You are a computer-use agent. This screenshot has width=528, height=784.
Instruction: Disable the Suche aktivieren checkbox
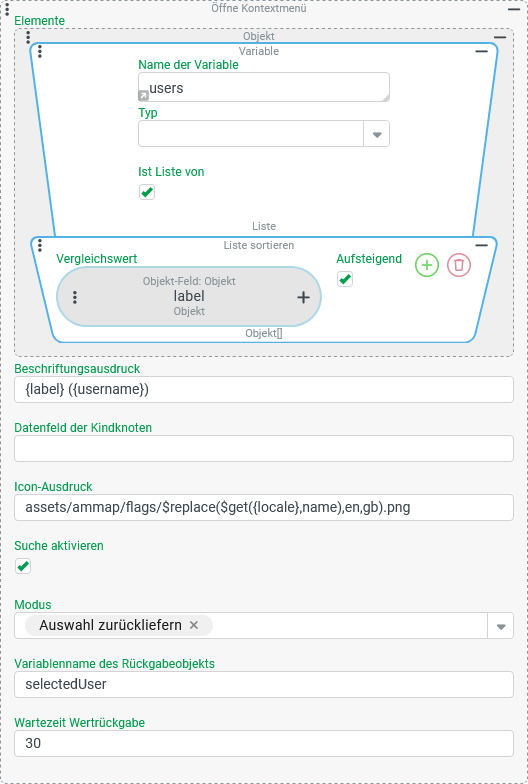point(22,566)
